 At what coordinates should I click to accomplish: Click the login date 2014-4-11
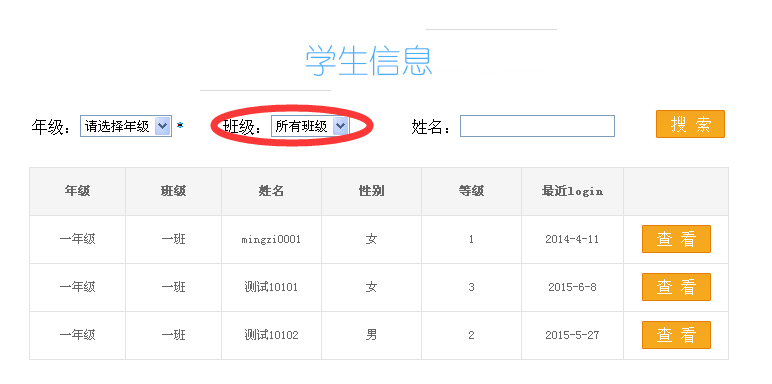click(572, 239)
